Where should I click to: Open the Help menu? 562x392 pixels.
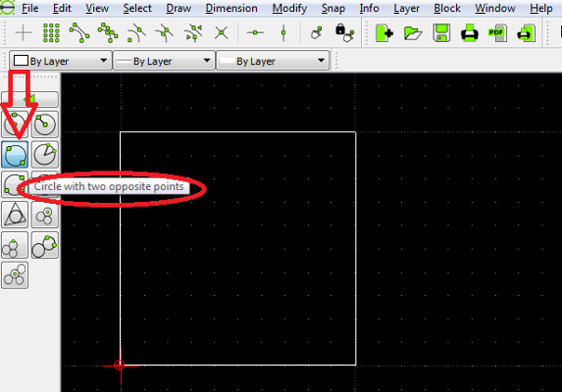[540, 8]
